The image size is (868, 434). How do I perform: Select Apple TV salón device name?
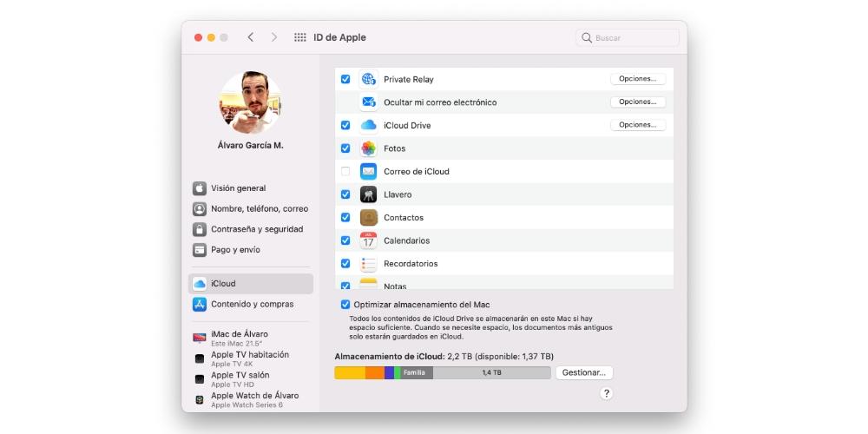click(240, 375)
